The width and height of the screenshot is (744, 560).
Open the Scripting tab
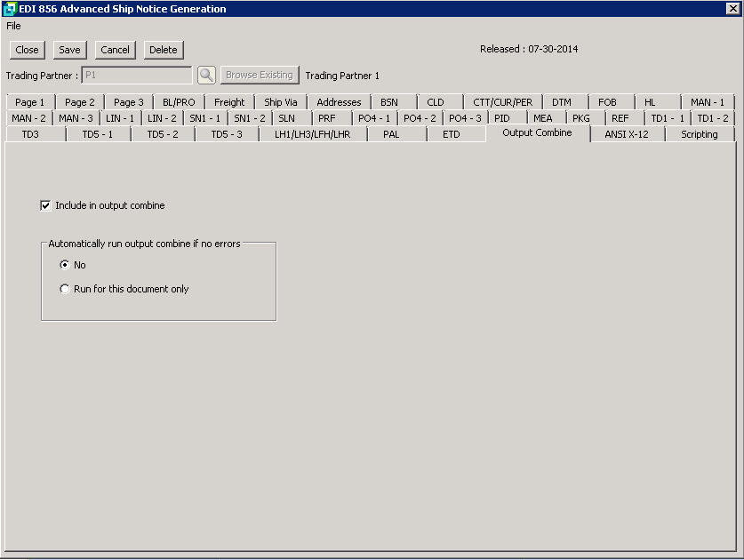[x=699, y=134]
